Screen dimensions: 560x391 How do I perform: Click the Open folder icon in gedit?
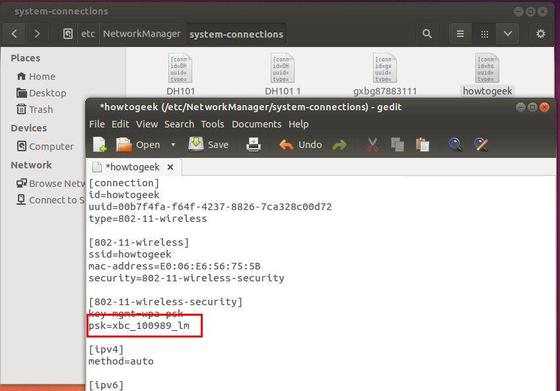(x=124, y=145)
